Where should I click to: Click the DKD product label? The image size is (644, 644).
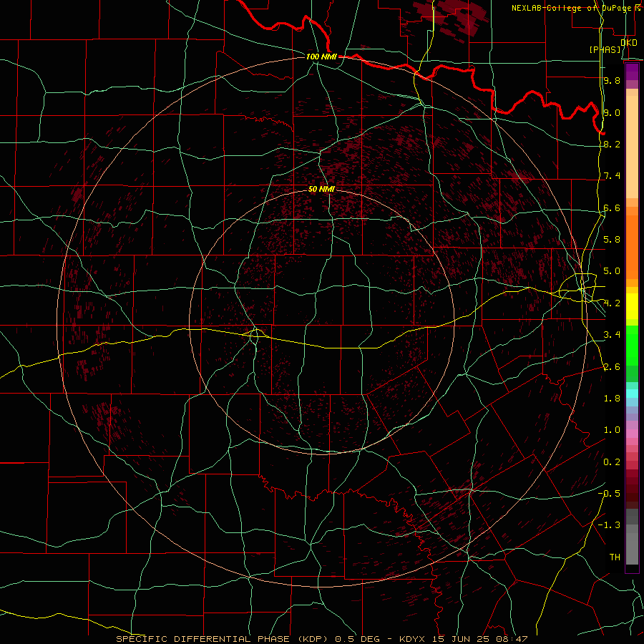629,42
